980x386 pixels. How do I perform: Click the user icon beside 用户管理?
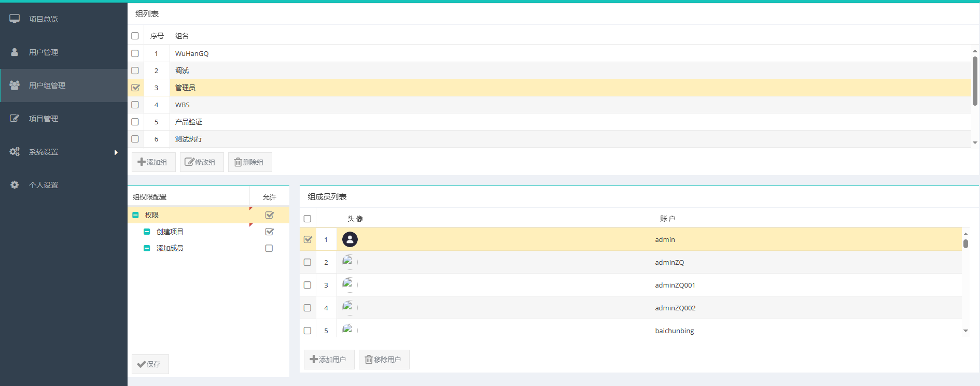[15, 52]
